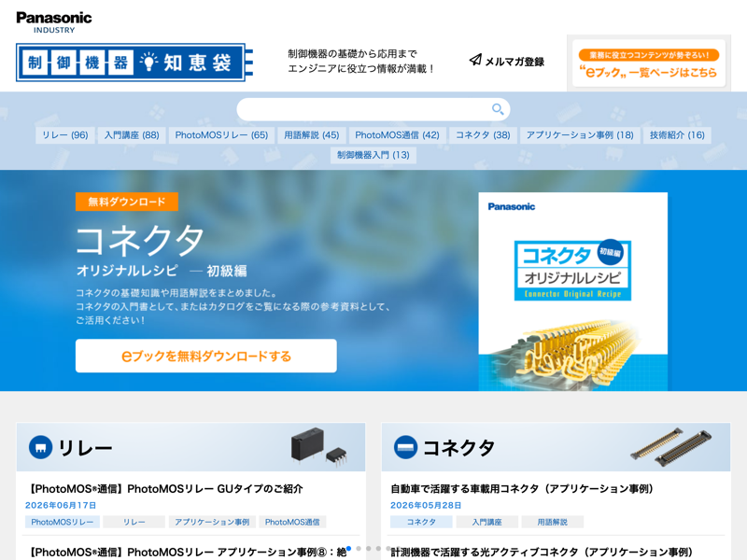Filter by PhotoMOSリレー (65) tag
Screen dimensions: 747x560
tap(221, 135)
